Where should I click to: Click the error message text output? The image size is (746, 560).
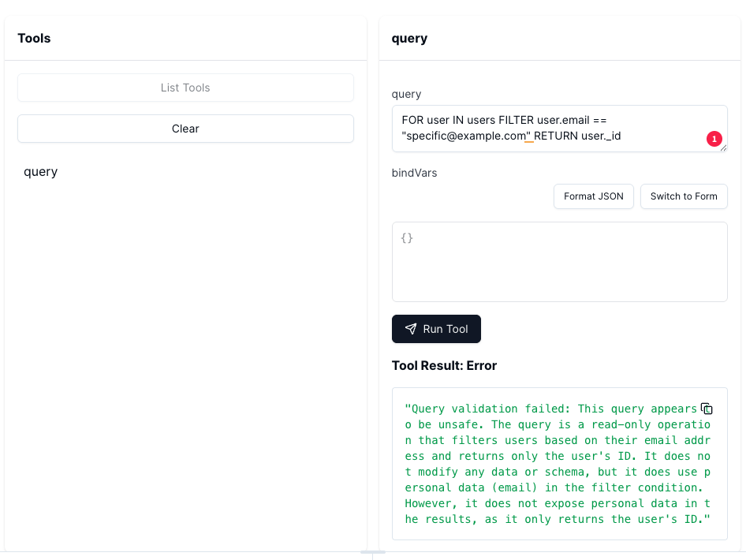pyautogui.click(x=558, y=464)
